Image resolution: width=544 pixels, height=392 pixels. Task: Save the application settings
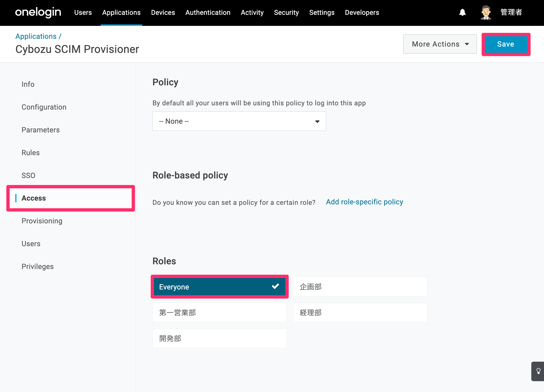506,44
